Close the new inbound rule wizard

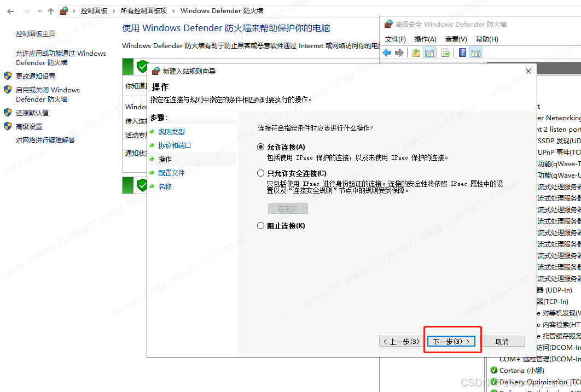tap(528, 71)
